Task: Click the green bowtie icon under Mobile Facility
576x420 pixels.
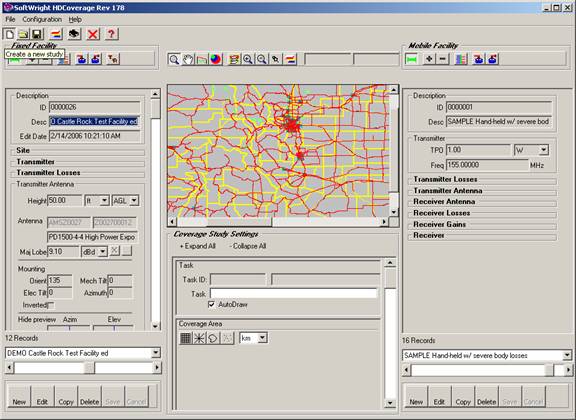Action: [x=411, y=59]
